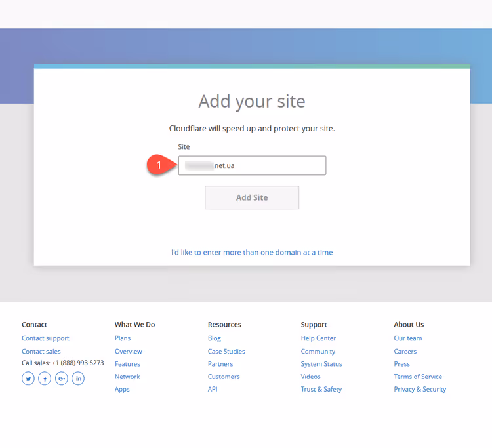Click the 'Contact' footer heading
Image resolution: width=492 pixels, height=448 pixels.
pos(34,325)
